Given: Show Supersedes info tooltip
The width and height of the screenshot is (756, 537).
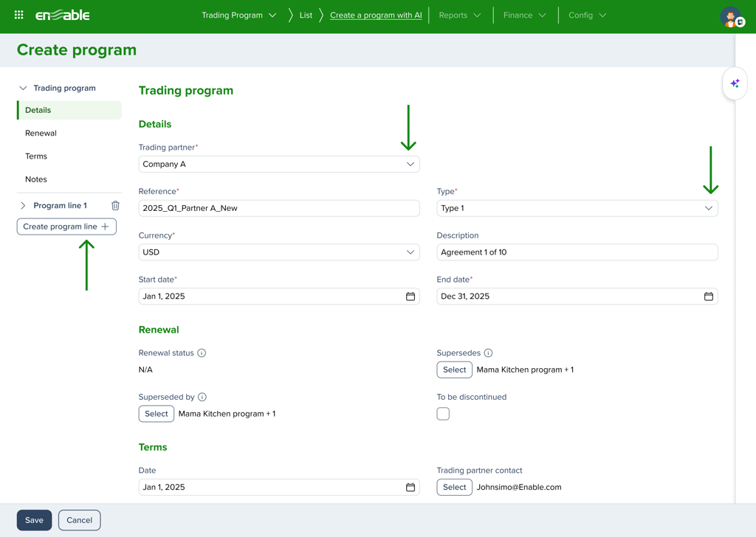Looking at the screenshot, I should [488, 353].
